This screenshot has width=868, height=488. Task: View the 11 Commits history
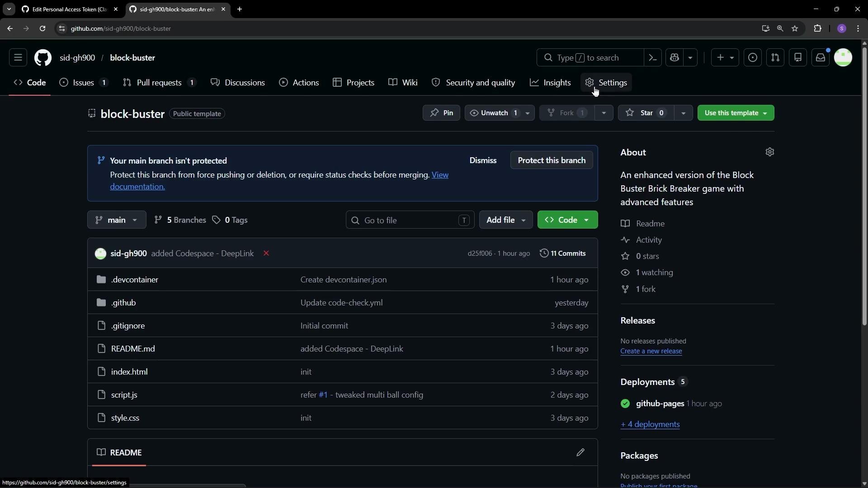[563, 253]
